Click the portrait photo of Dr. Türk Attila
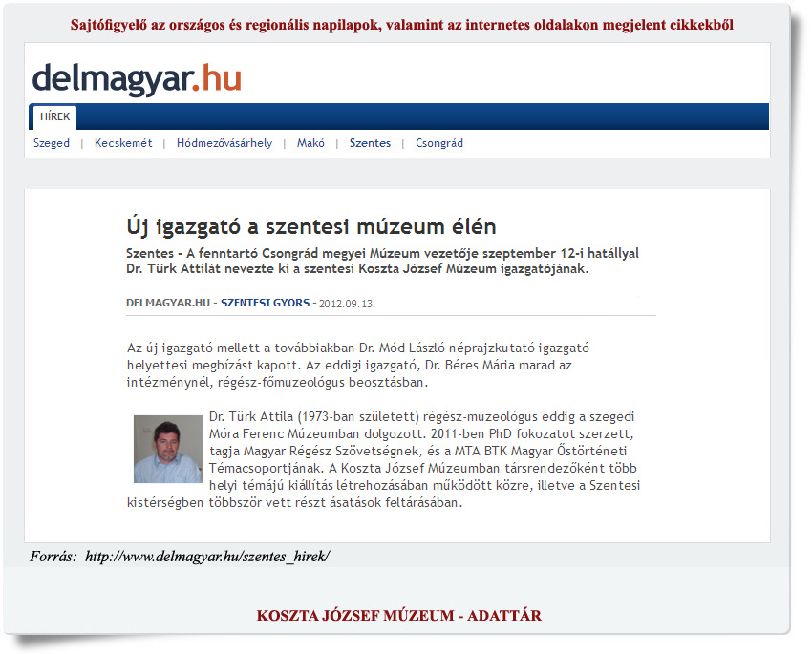This screenshot has height=654, width=812. [168, 449]
